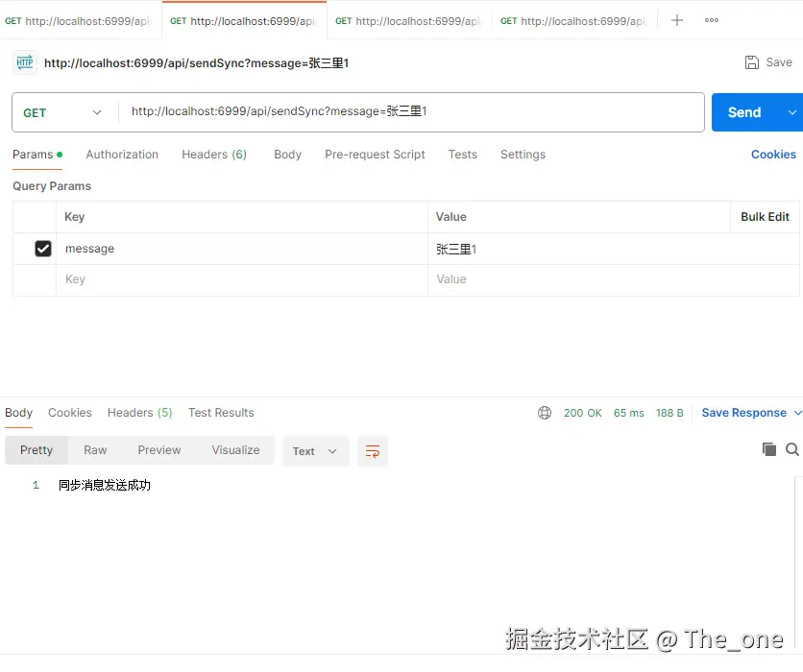Screen dimensions: 803x672
Task: Select the response Cookies tab
Action: coord(70,413)
